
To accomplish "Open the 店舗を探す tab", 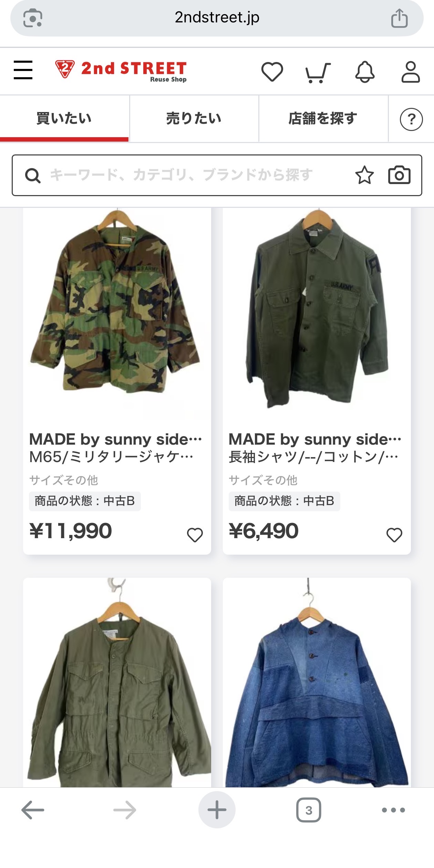I will click(323, 119).
